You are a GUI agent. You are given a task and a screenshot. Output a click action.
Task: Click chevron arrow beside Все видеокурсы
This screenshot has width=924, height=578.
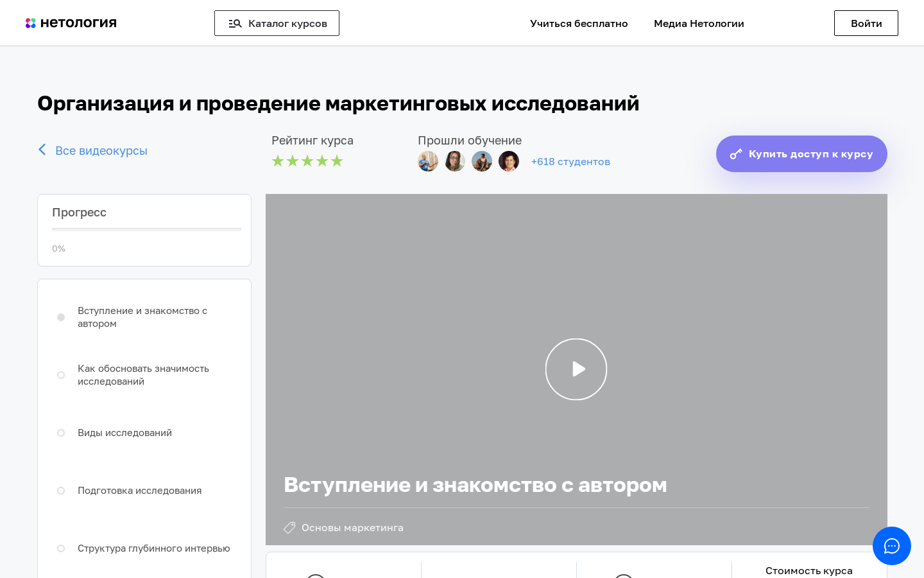(x=42, y=150)
